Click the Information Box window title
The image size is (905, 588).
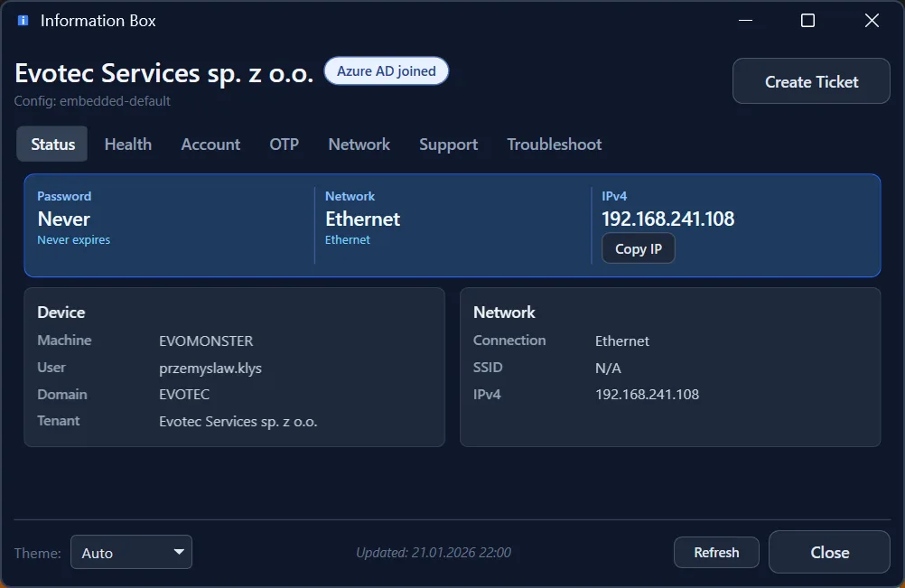pos(98,21)
